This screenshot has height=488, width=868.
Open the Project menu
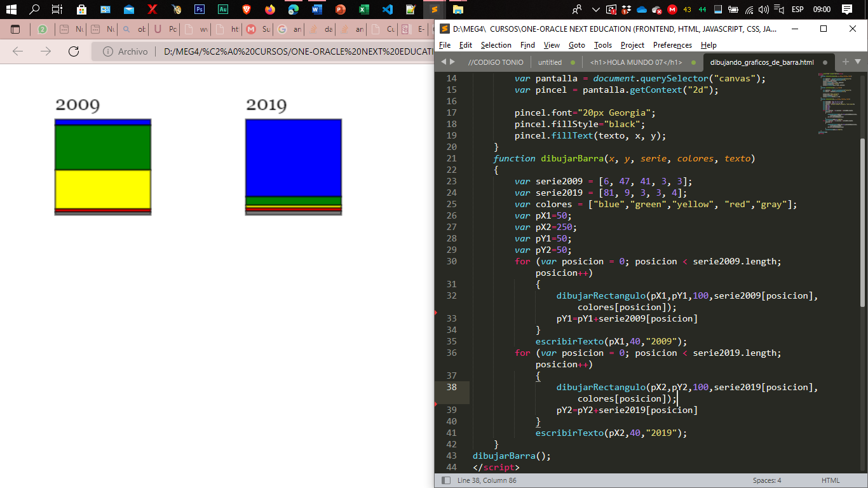[632, 45]
